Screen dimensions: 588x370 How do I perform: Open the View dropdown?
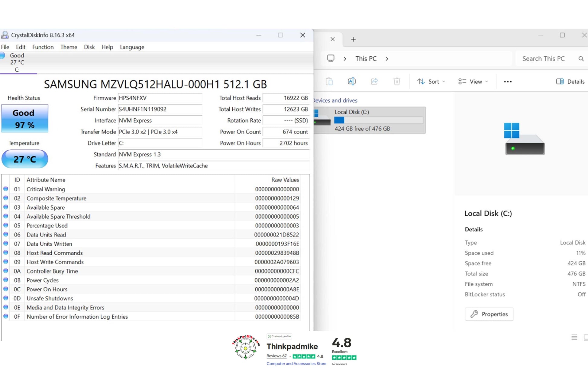(473, 81)
